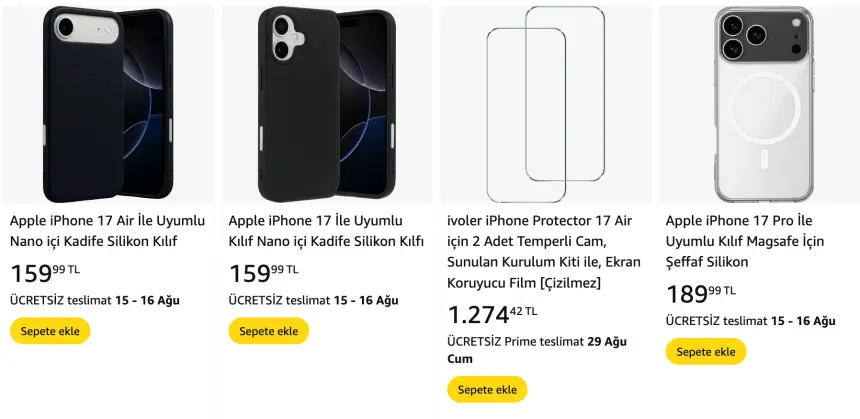
Task: Open the transparent MagSafe case product image
Action: [763, 104]
